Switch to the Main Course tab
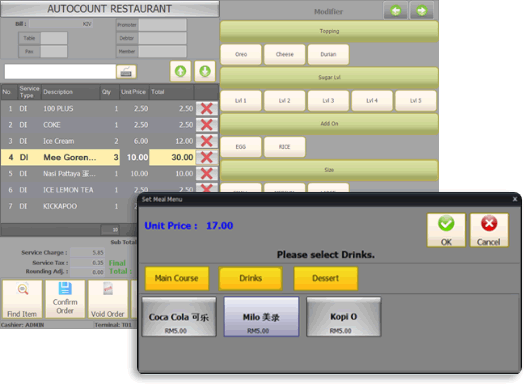The height and width of the screenshot is (387, 527). [x=177, y=278]
